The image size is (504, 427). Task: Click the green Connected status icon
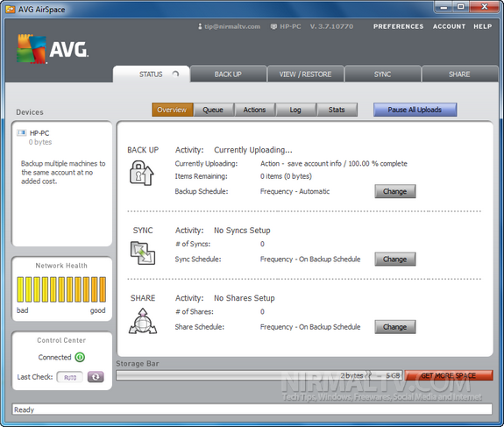(80, 357)
